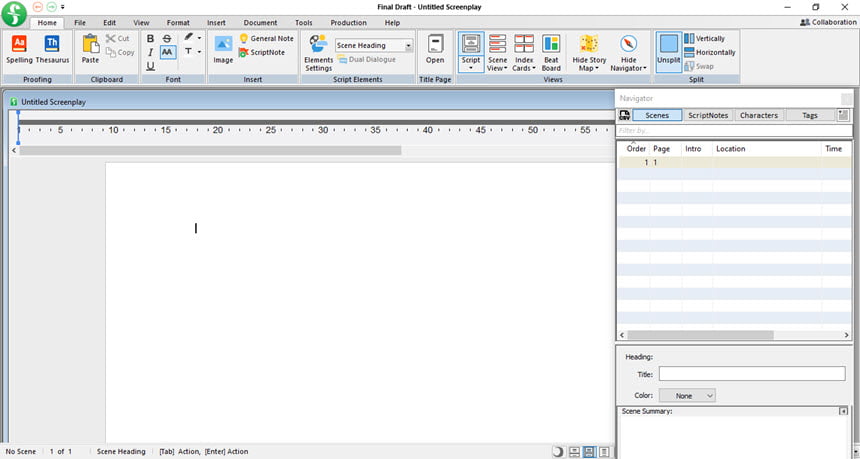
Task: Click the Navigator options icon beside Tags
Action: pos(843,115)
